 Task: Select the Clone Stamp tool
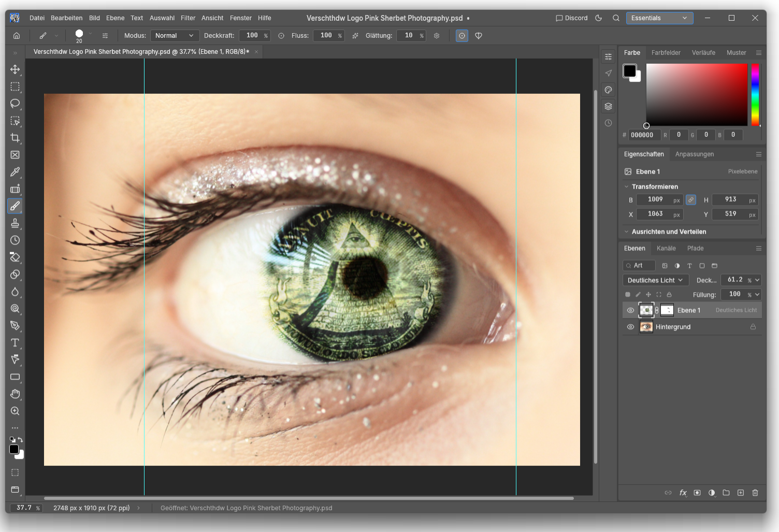[x=15, y=223]
